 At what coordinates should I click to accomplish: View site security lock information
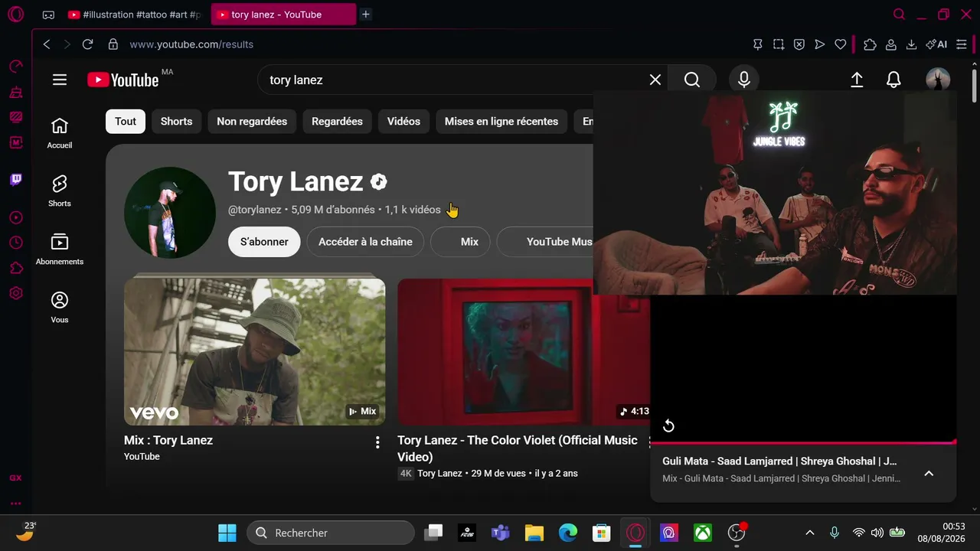pos(113,44)
